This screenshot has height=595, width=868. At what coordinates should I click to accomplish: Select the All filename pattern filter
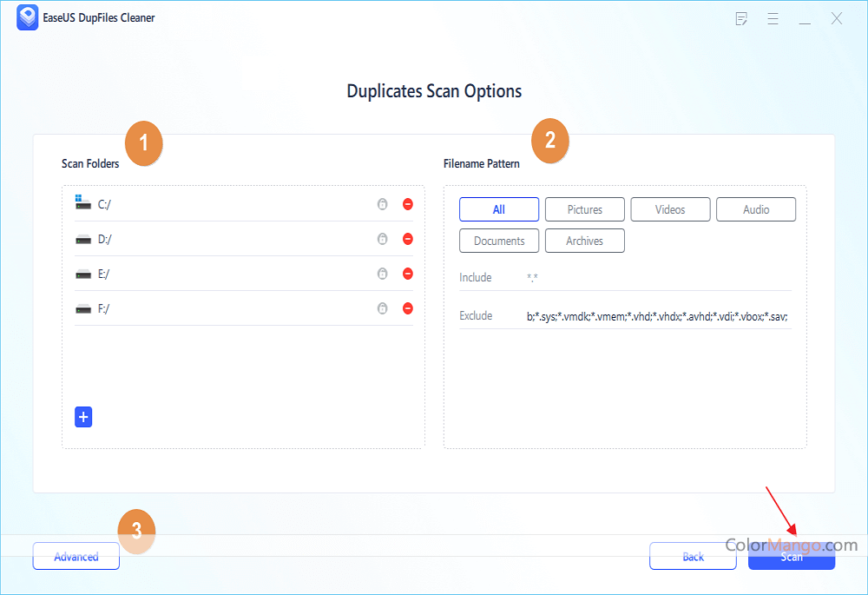pyautogui.click(x=499, y=209)
